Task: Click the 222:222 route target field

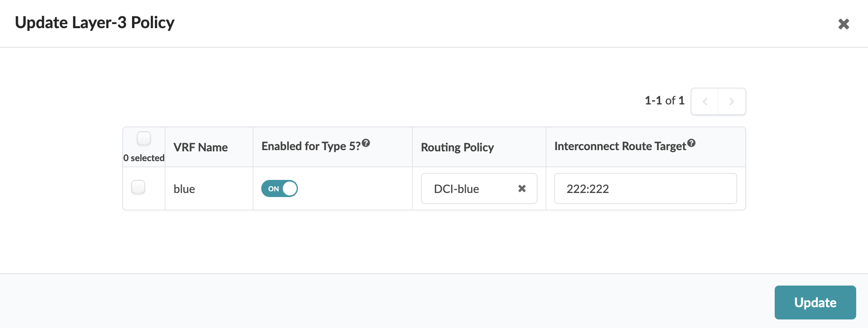Action: (x=645, y=188)
